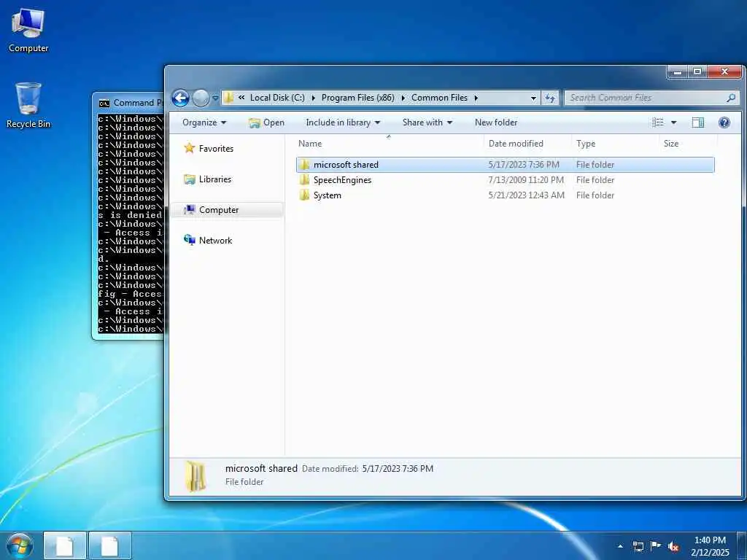747x560 pixels.
Task: Click the network tray icon
Action: click(x=638, y=546)
